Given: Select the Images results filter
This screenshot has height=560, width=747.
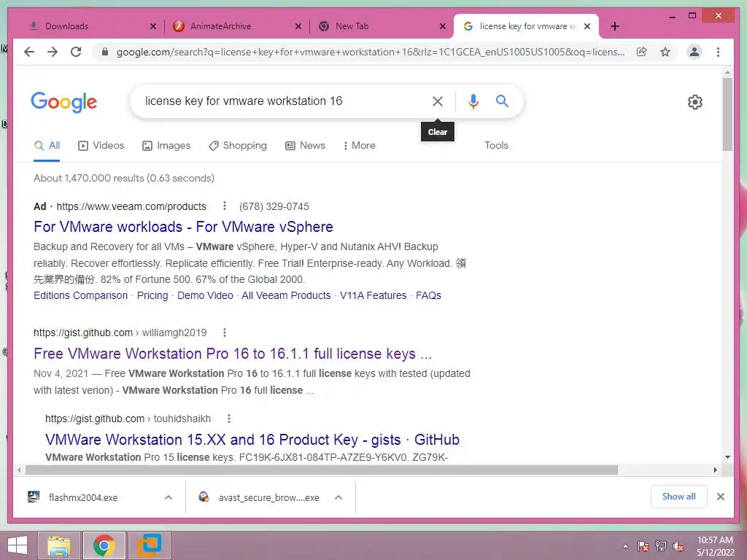Looking at the screenshot, I should (x=166, y=145).
